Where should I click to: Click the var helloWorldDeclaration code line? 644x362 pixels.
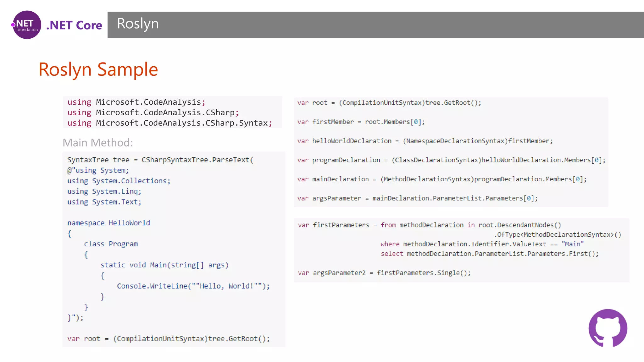425,141
